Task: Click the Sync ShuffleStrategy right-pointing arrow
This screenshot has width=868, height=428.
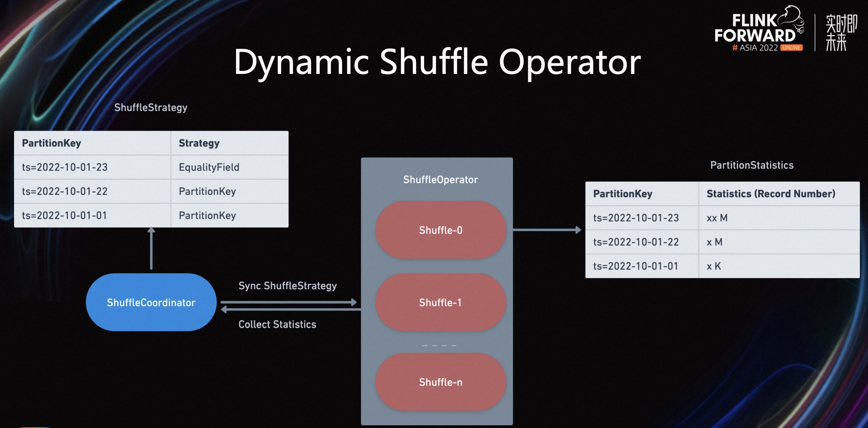Action: click(289, 302)
